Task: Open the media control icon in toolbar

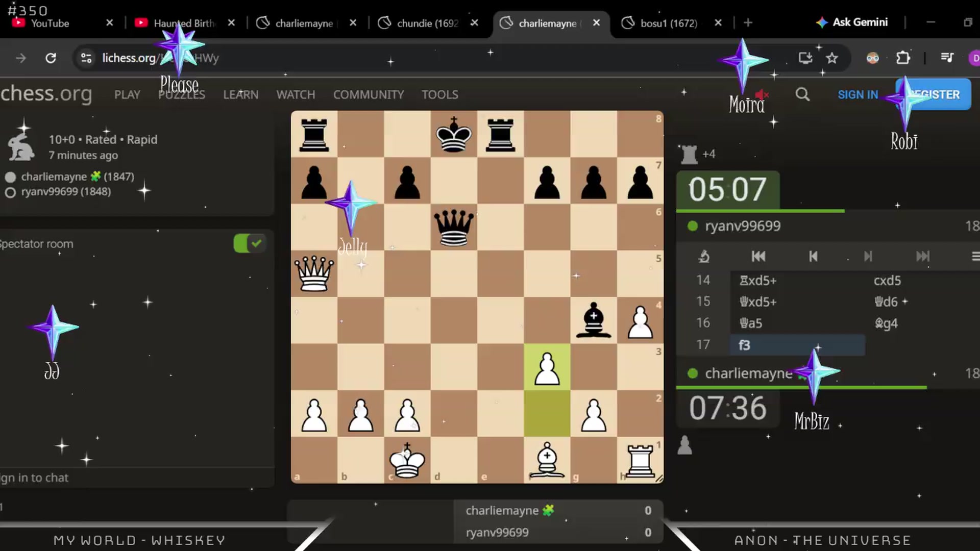Action: pyautogui.click(x=947, y=58)
